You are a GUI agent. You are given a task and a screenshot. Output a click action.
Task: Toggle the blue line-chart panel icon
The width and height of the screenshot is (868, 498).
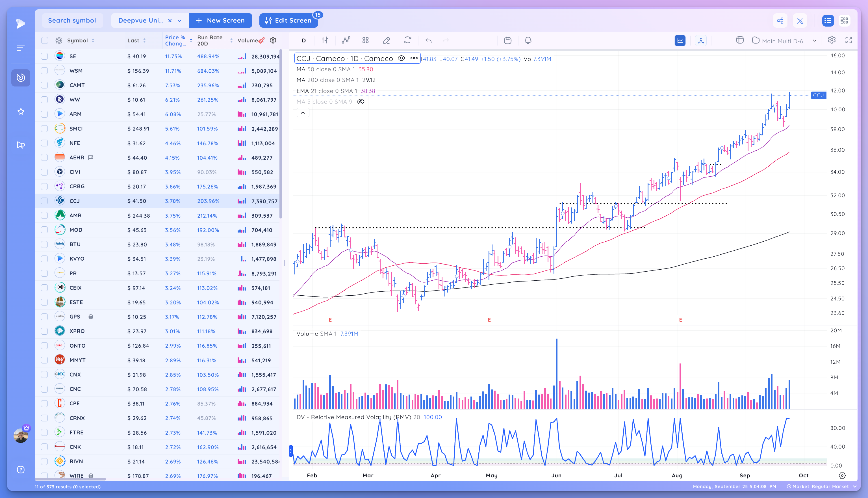[x=680, y=40]
